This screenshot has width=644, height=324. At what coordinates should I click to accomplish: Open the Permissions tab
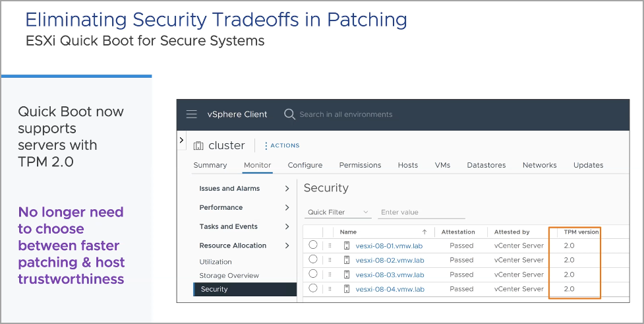[360, 165]
